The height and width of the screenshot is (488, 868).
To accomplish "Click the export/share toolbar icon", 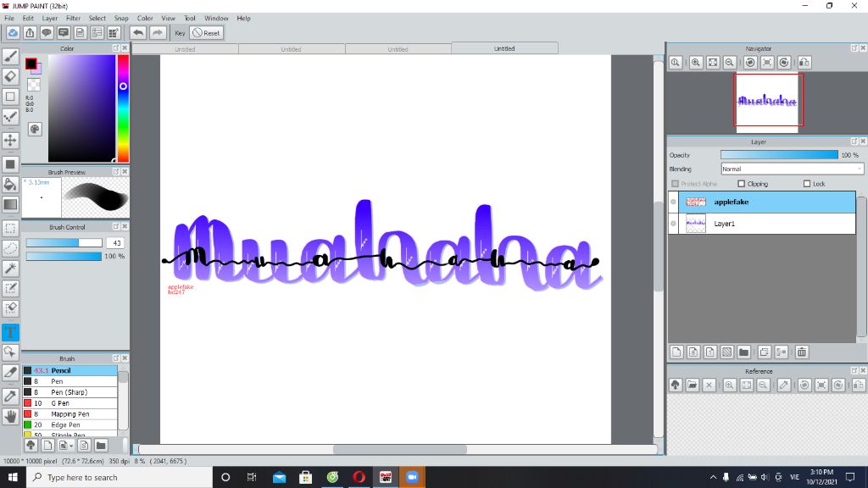I will click(x=30, y=33).
